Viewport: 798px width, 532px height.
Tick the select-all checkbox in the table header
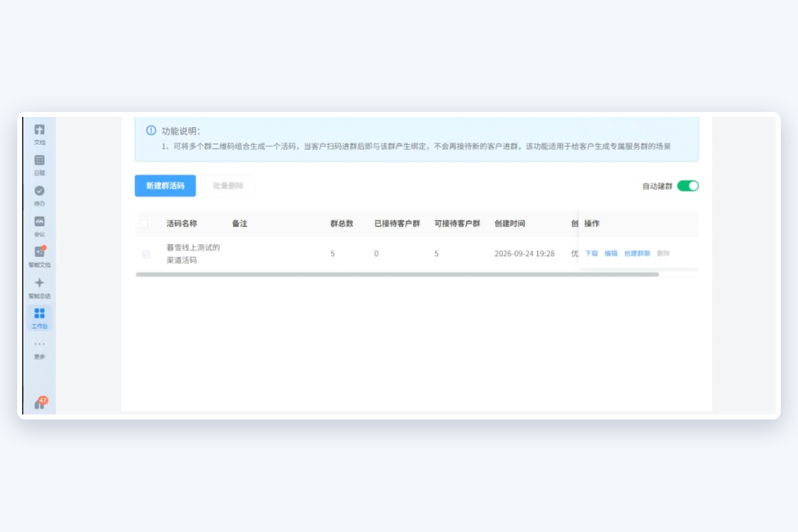click(144, 224)
